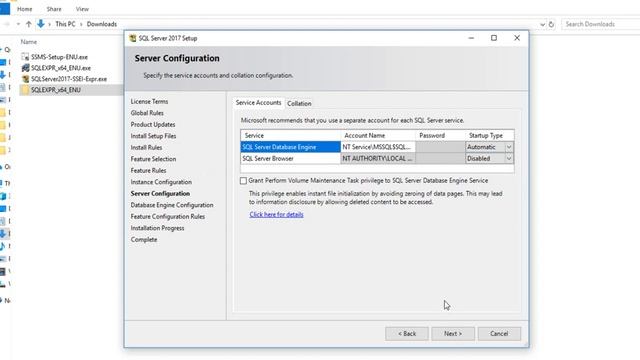
Task: Click the Name column header in Explorer
Action: pos(29,42)
